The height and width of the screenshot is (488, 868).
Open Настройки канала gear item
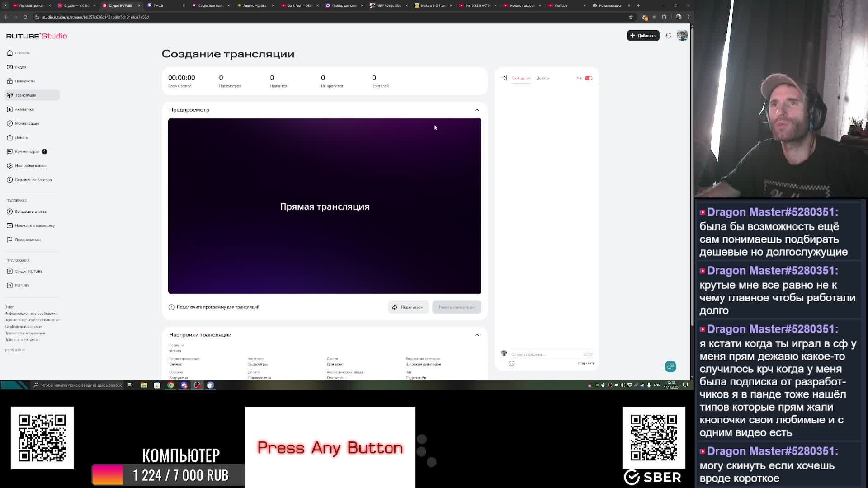[x=31, y=166]
